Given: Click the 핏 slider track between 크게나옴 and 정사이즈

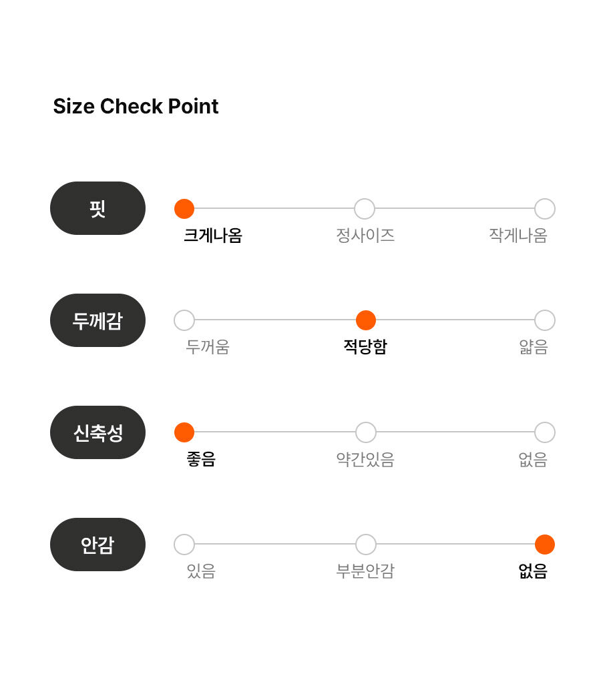Looking at the screenshot, I should (274, 208).
